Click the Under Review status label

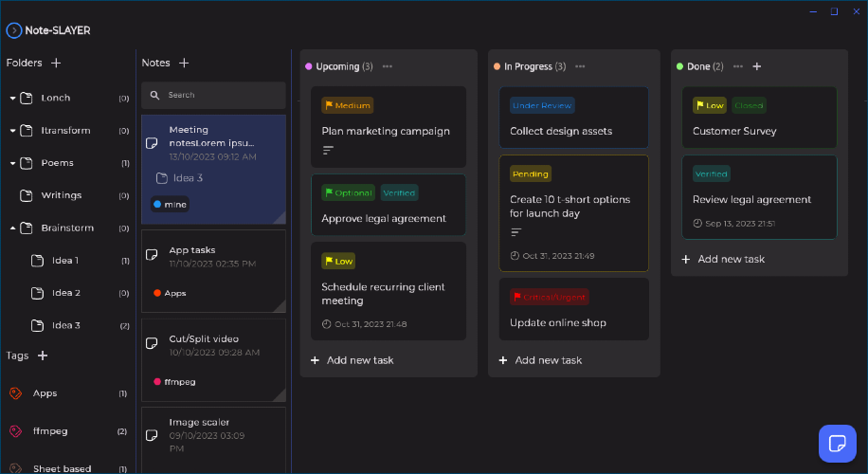pyautogui.click(x=542, y=105)
